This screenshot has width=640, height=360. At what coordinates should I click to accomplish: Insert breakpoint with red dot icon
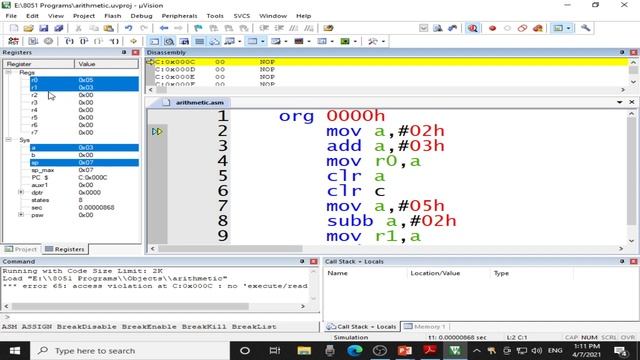point(493,28)
